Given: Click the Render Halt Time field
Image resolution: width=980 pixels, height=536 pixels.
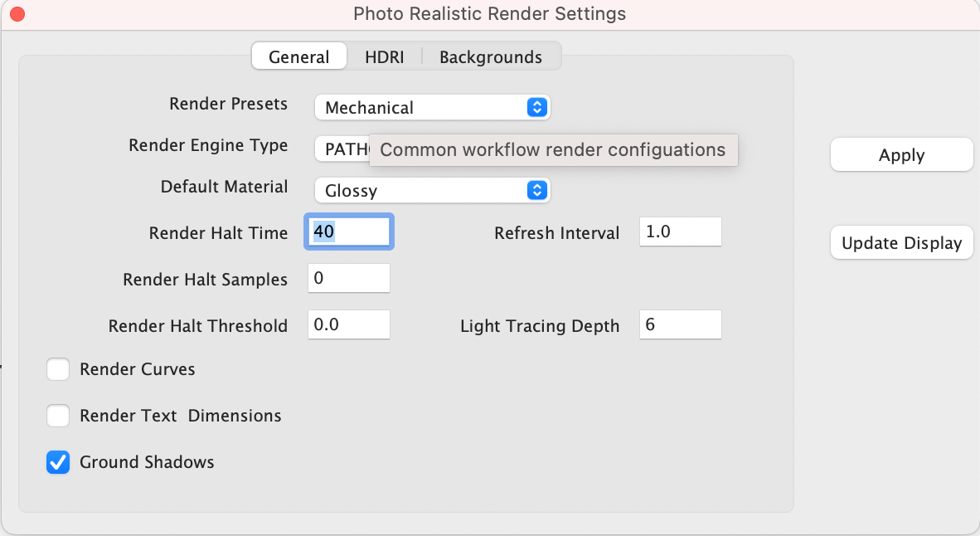Looking at the screenshot, I should tap(348, 231).
